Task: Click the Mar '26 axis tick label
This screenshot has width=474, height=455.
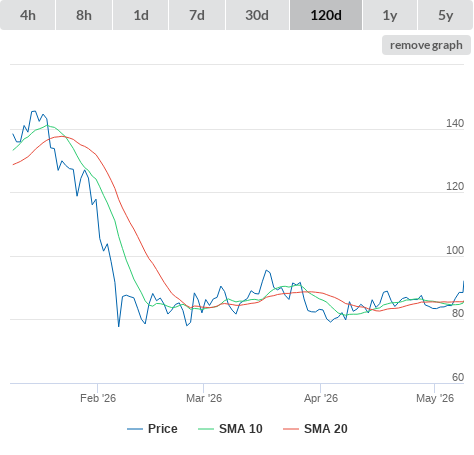Action: 204,398
